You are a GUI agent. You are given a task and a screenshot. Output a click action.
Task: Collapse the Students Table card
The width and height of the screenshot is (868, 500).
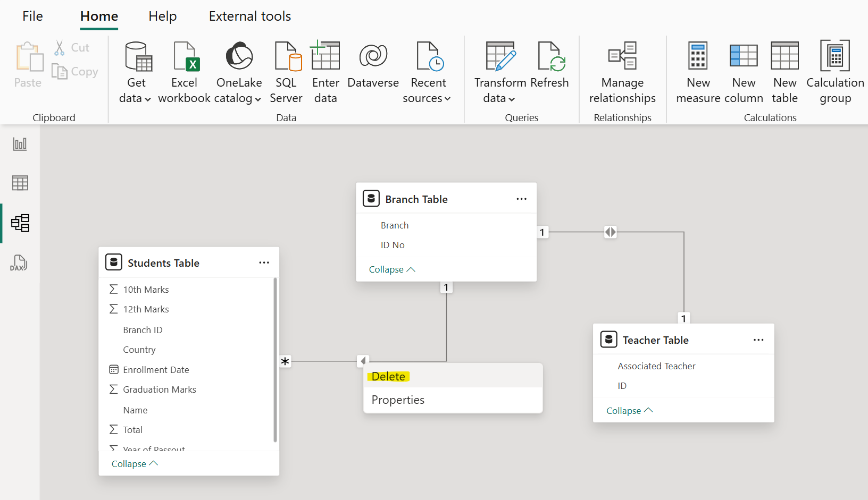135,464
